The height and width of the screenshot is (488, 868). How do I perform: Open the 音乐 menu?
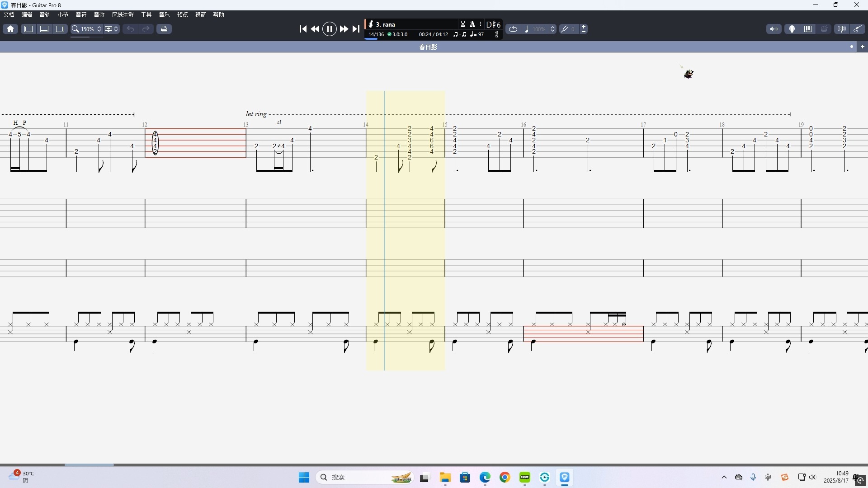[165, 15]
